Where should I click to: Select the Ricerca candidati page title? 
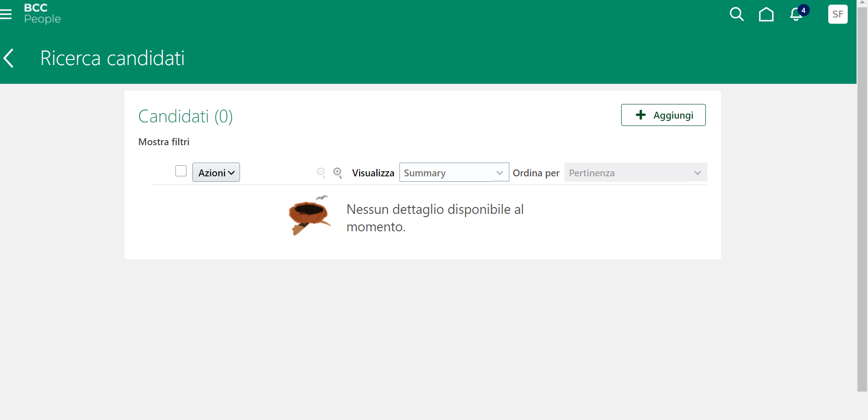click(112, 58)
